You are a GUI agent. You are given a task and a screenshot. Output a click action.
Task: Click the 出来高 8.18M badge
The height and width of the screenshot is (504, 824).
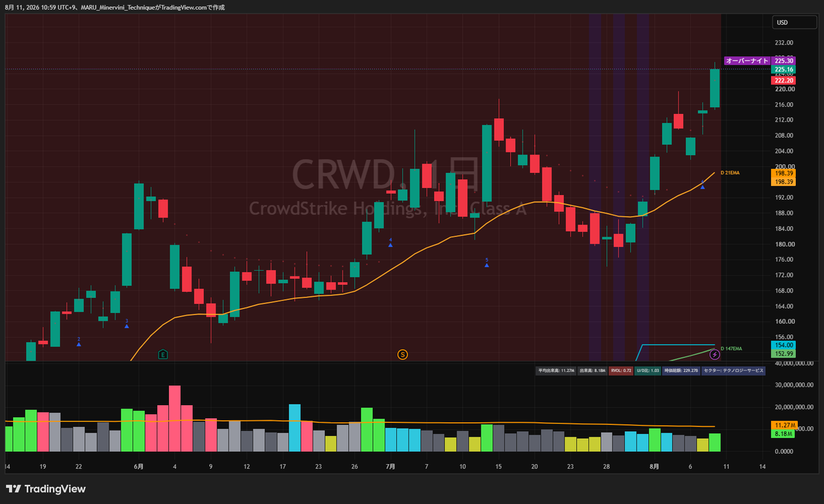[593, 371]
